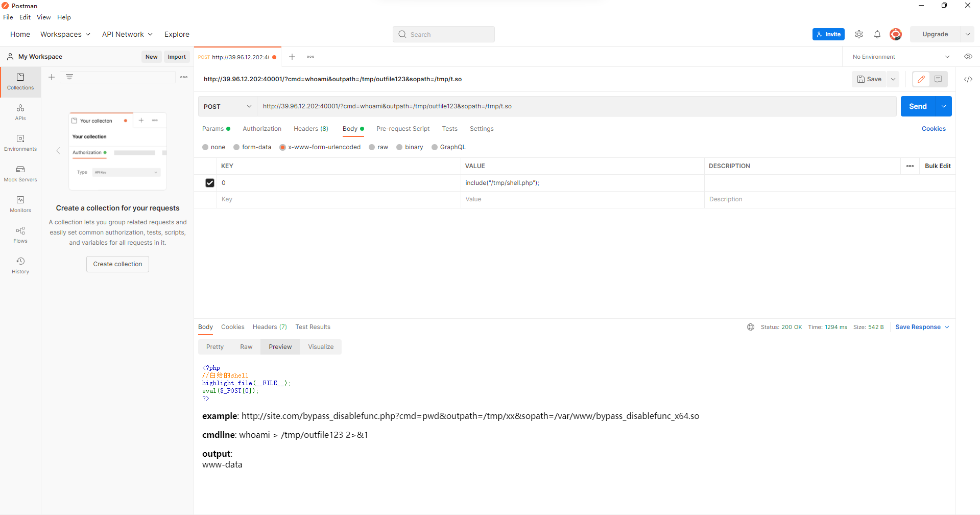Open a new request tab with plus icon

(292, 57)
